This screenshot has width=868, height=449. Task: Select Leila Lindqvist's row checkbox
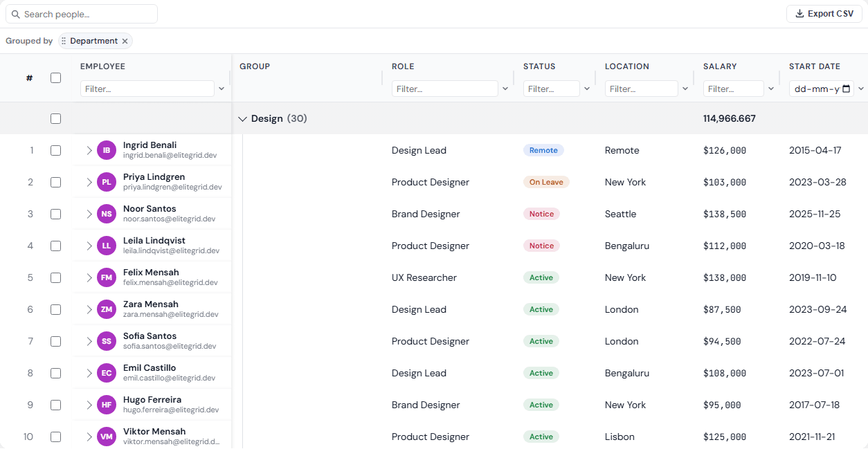click(x=56, y=246)
